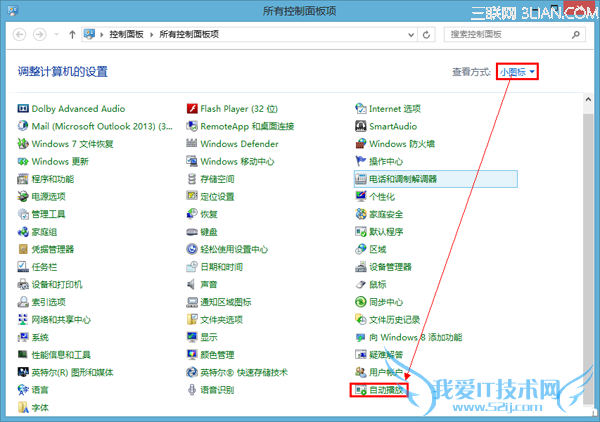Click the 所有控制面板项 breadcrumb segment

(189, 34)
